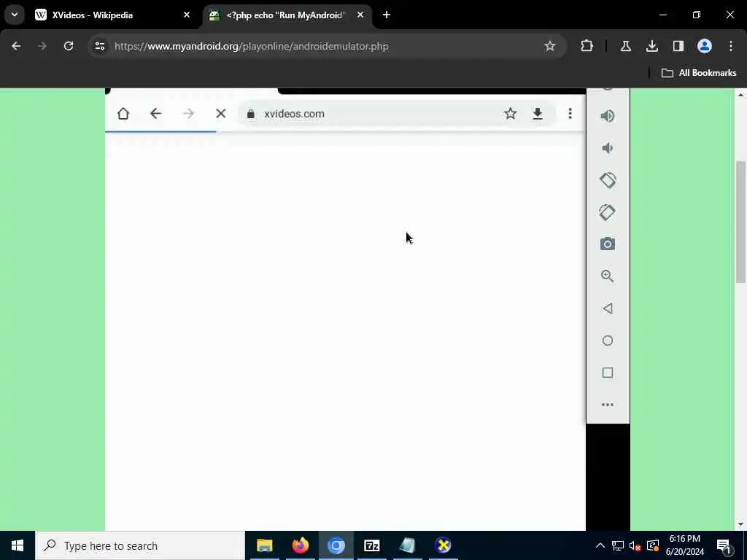Open a new Chrome tab
Screen dimensions: 747x560
[x=387, y=15]
